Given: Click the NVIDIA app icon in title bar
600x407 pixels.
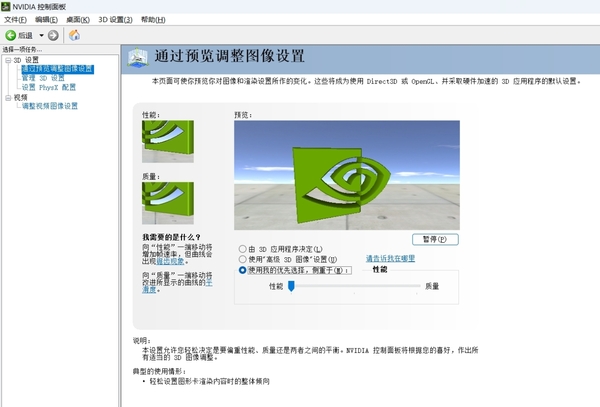Looking at the screenshot, I should tap(5, 6).
